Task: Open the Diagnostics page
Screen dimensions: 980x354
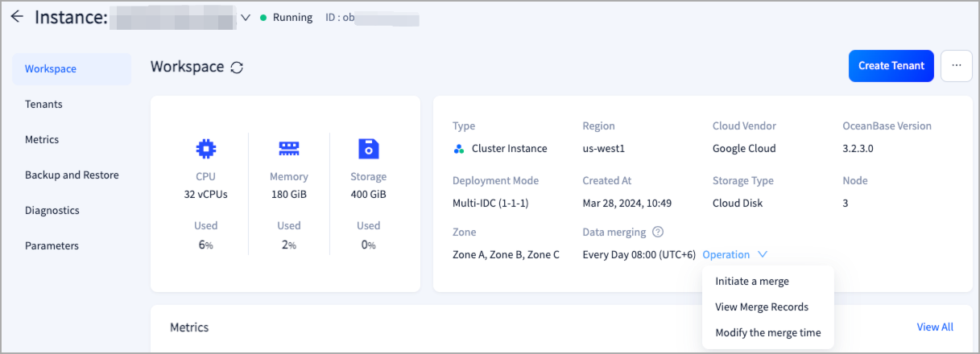Action: 52,211
